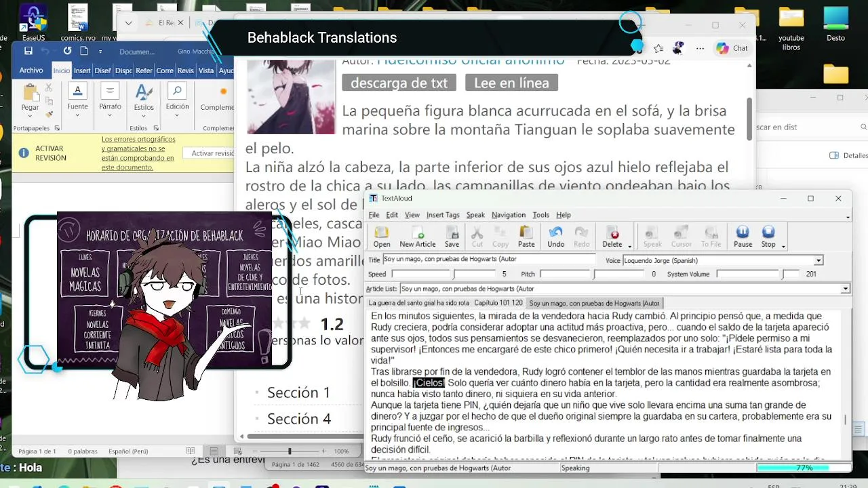Switch to Word Vista tab

(206, 70)
